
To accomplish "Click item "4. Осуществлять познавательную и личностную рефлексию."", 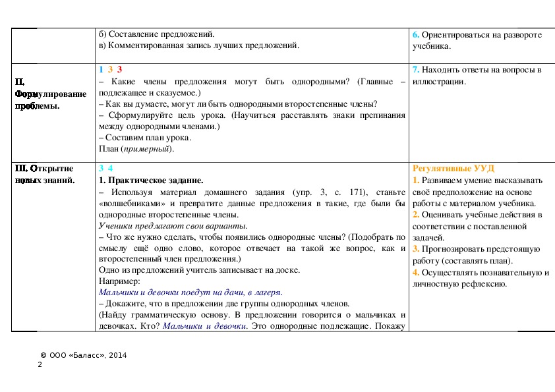I will 481,279.
